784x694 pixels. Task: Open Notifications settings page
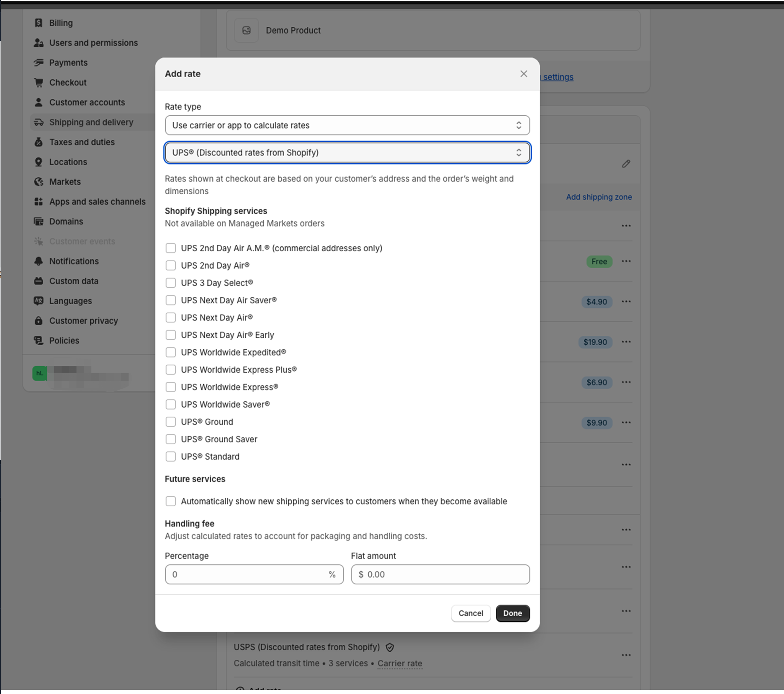click(74, 261)
